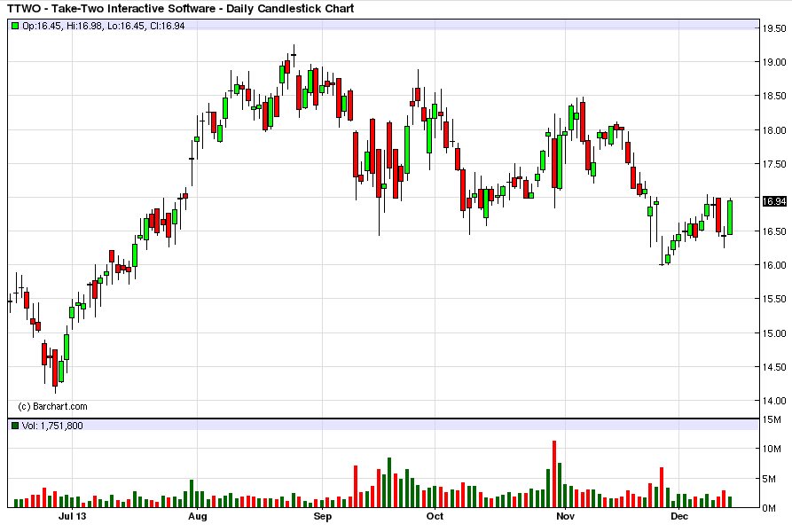Click the 'Vol: 1,751,800' label
The width and height of the screenshot is (792, 532).
[x=52, y=426]
